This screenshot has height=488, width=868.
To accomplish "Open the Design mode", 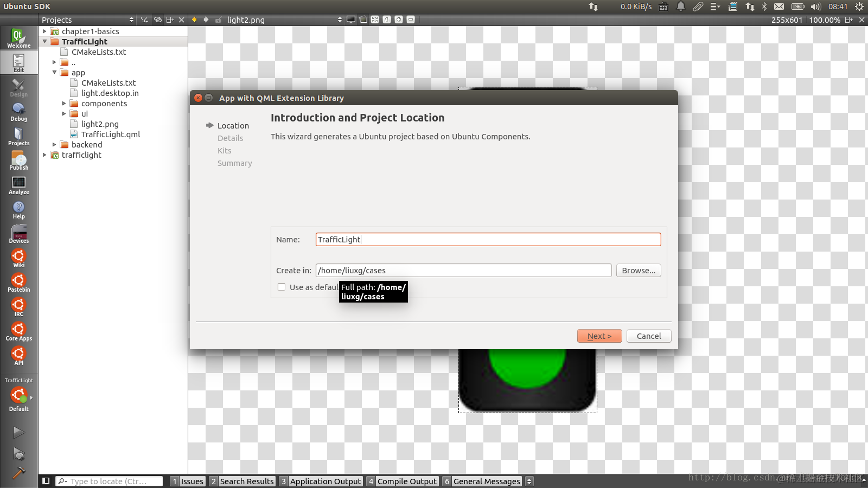I will pyautogui.click(x=18, y=87).
